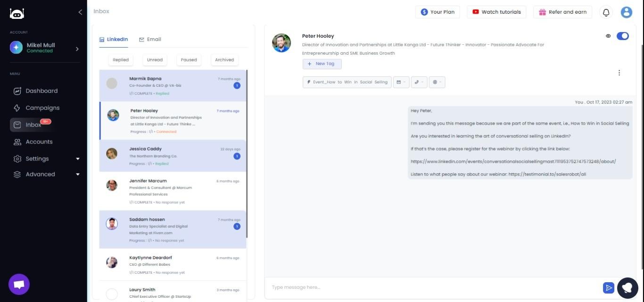Viewport: 644px width, 302px height.
Task: Open Accounts from the left menu
Action: pyautogui.click(x=39, y=142)
